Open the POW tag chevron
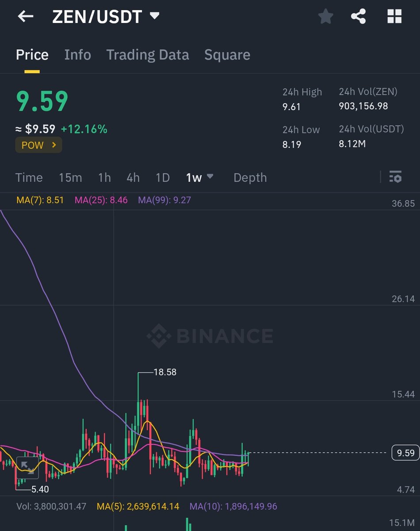Screen dimensions: 420x531 pyautogui.click(x=54, y=145)
